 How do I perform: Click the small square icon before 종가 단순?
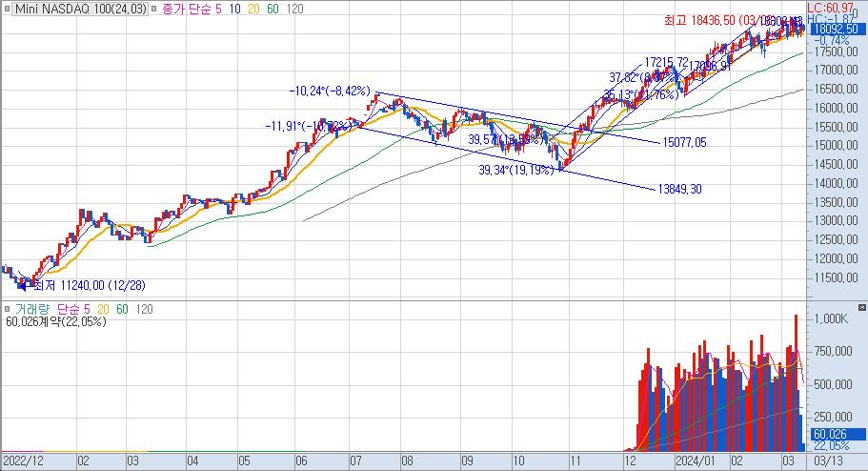click(155, 9)
